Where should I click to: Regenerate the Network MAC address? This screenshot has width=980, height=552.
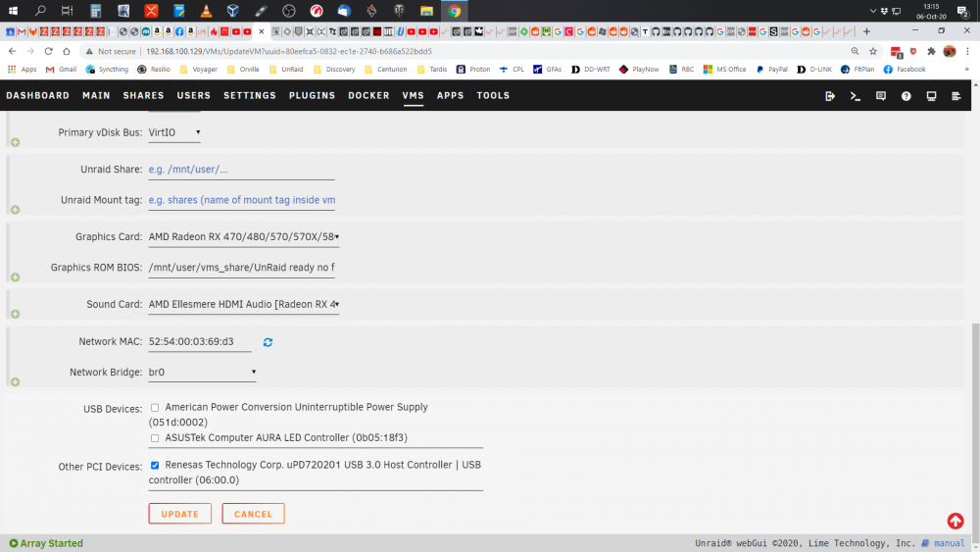point(268,342)
